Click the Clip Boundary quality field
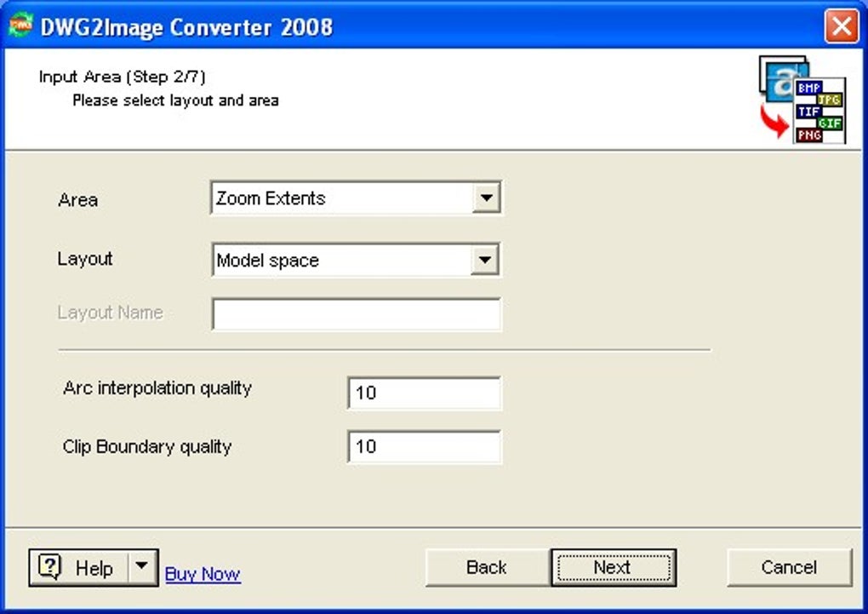 [x=423, y=446]
